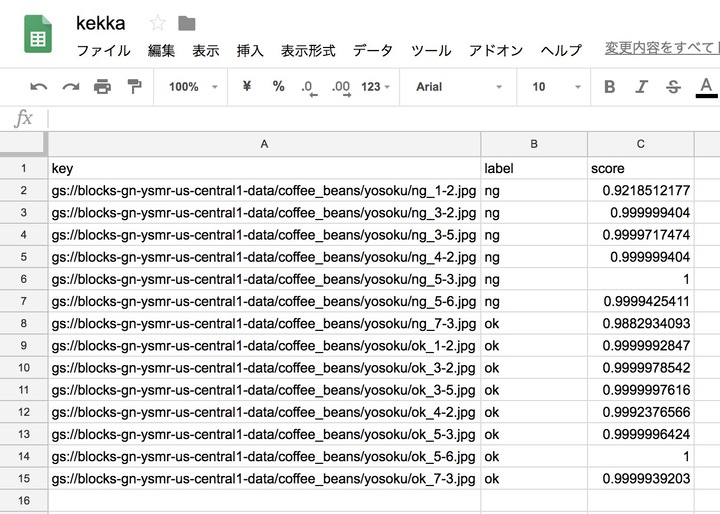
Task: Click the 変更内容をすべて link
Action: click(x=660, y=48)
